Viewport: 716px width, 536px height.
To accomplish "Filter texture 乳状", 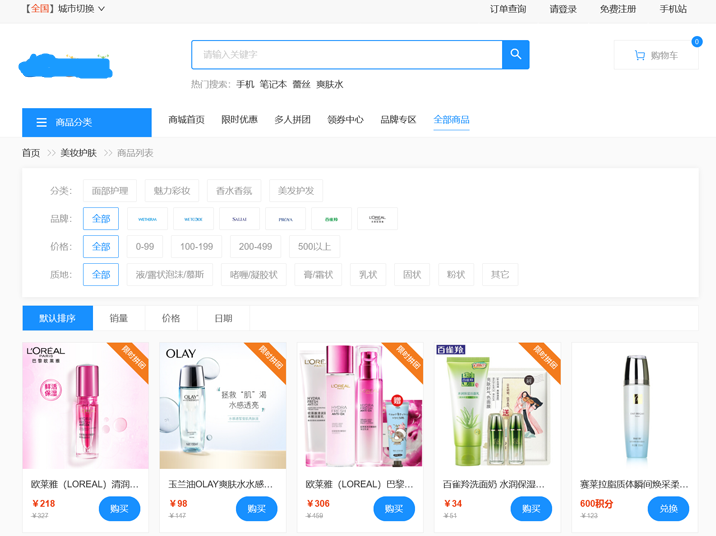I will pyautogui.click(x=368, y=274).
